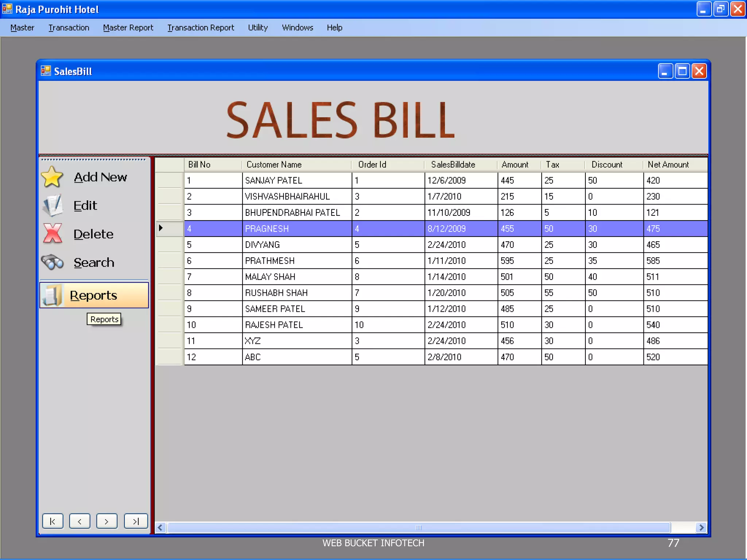This screenshot has width=747, height=560.
Task: Sort by SalesBilldate column header
Action: tap(461, 164)
